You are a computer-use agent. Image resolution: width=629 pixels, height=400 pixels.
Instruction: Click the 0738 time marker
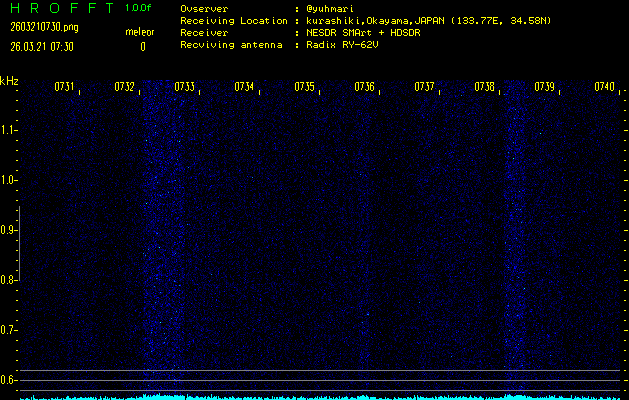(x=484, y=87)
